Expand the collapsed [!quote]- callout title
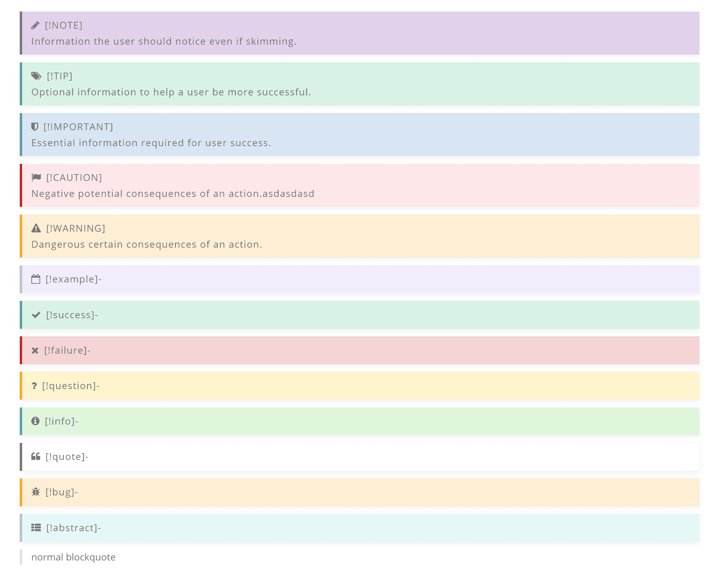Viewport: 728px width, 585px height. [67, 457]
